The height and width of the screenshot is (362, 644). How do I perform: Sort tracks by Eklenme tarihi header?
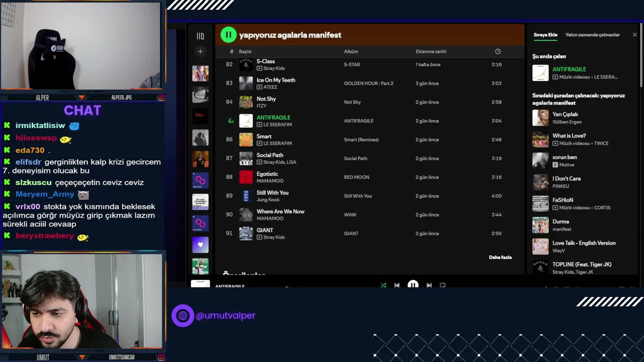tap(431, 51)
